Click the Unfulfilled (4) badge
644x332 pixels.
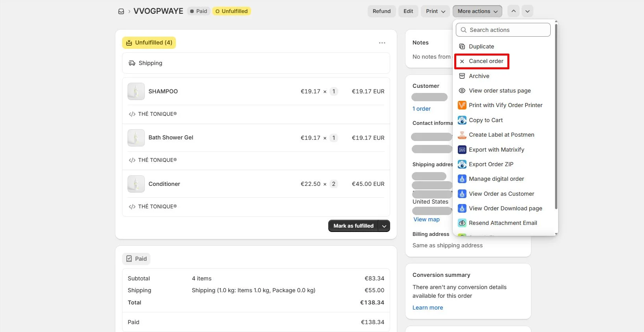149,43
